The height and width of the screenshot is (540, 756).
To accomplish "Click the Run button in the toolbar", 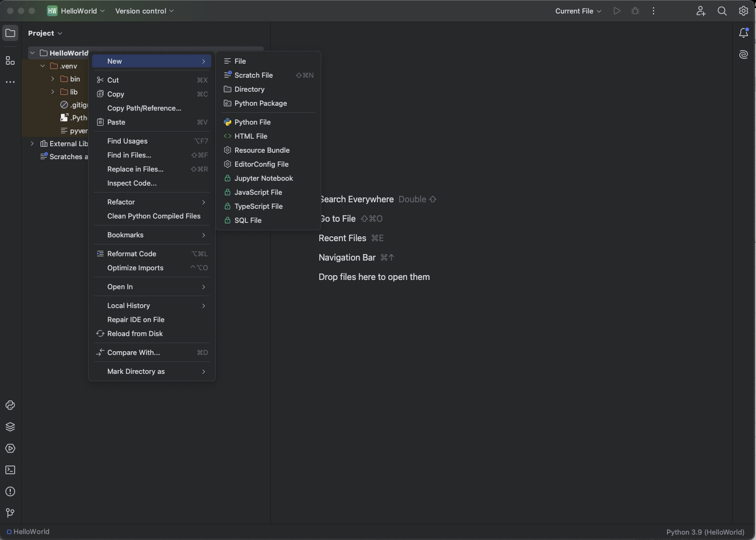I will click(x=617, y=11).
